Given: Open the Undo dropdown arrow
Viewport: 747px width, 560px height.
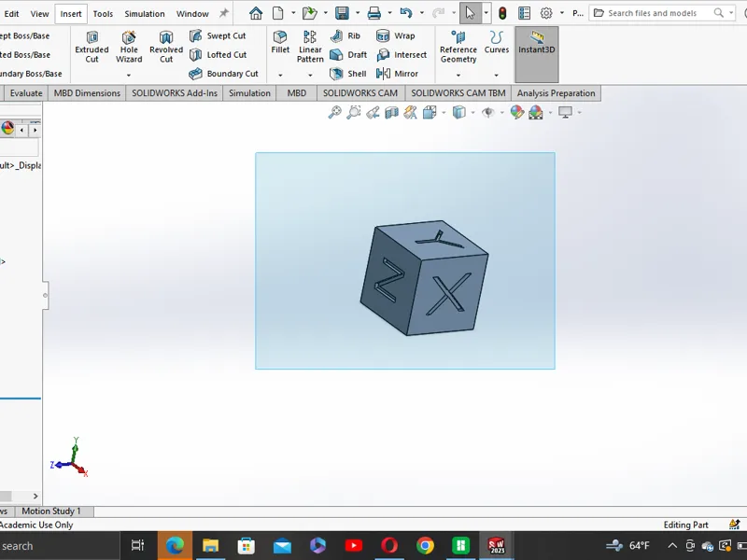Looking at the screenshot, I should [422, 13].
